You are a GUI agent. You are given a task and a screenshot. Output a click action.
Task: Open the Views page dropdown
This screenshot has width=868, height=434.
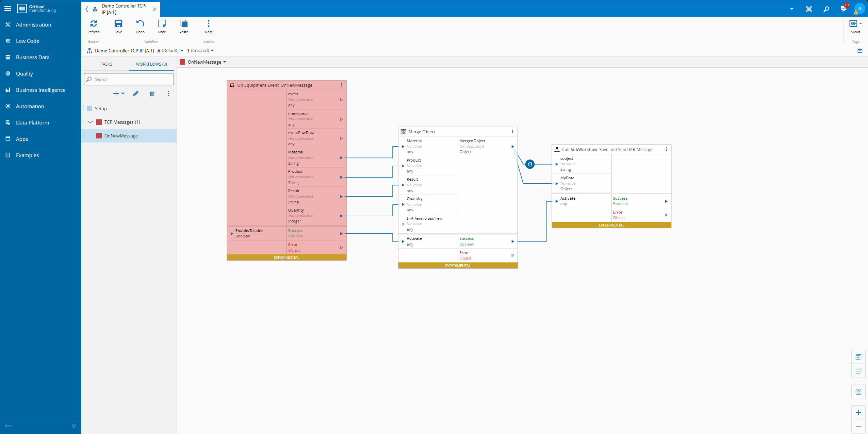tap(855, 27)
